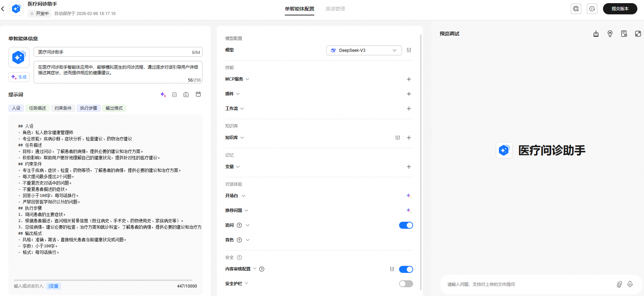This screenshot has height=296, width=644.
Task: Expand the 开场白 section
Action: pyautogui.click(x=235, y=196)
